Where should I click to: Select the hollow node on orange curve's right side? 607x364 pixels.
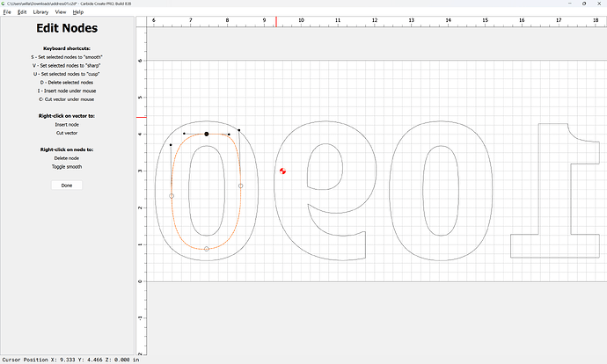tap(241, 186)
